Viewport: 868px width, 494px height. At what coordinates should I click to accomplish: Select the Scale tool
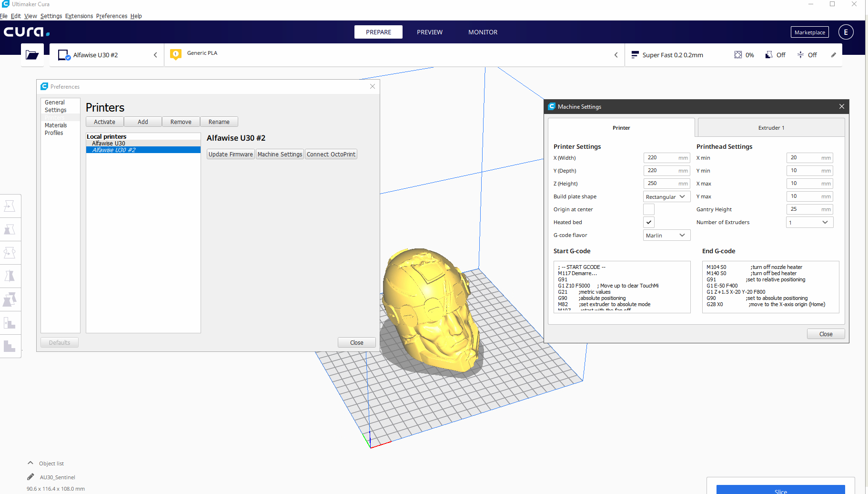(10, 229)
